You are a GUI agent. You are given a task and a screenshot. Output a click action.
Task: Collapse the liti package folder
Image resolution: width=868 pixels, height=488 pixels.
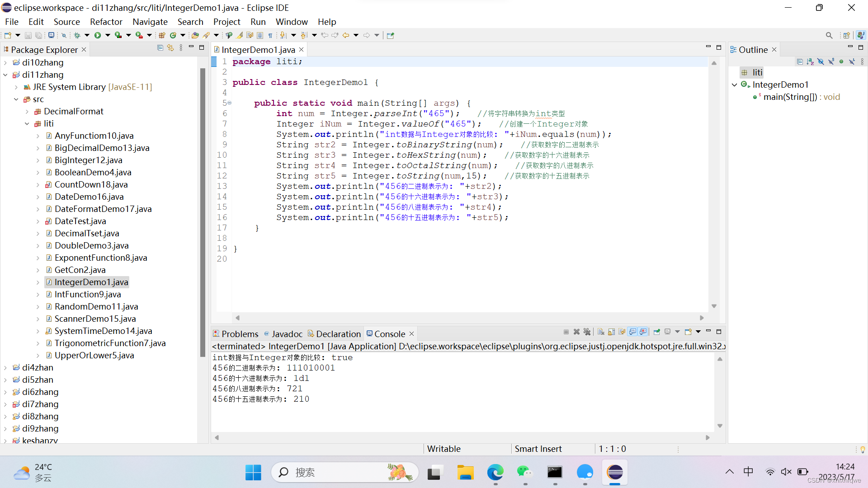[27, 124]
